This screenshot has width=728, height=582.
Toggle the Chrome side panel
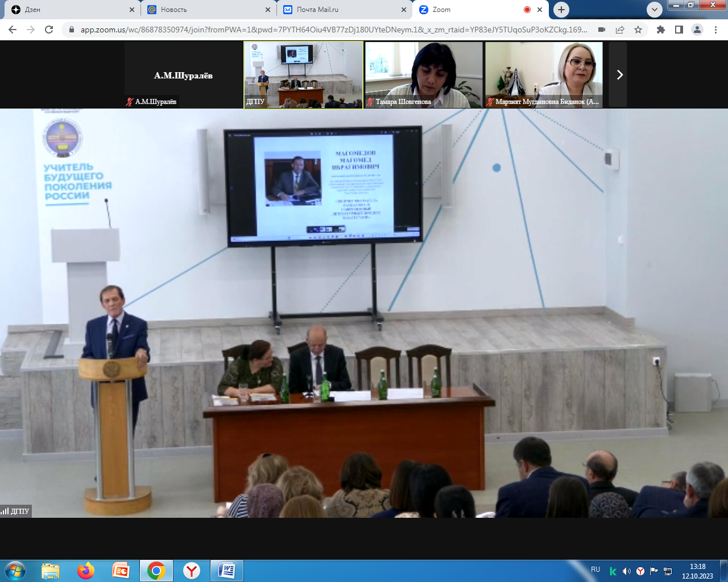click(679, 30)
